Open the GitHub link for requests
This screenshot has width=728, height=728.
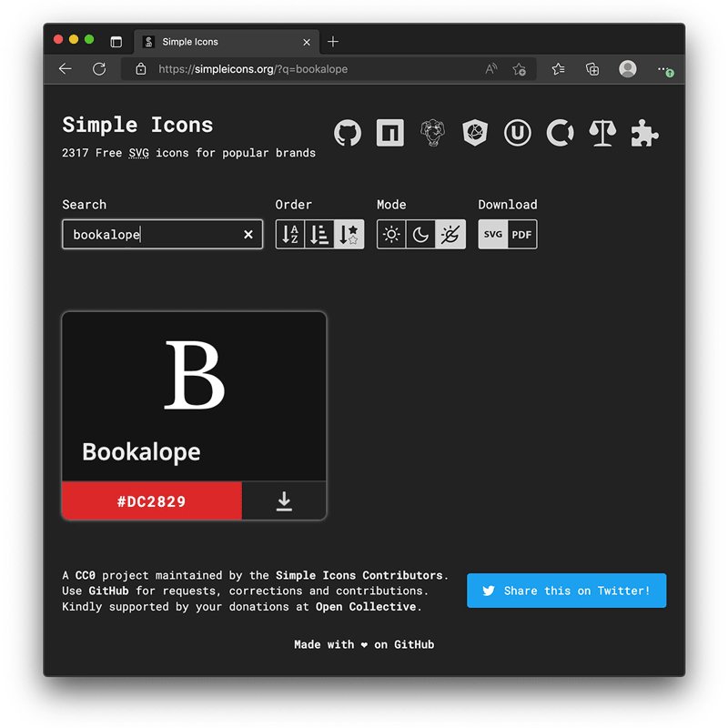coord(108,591)
